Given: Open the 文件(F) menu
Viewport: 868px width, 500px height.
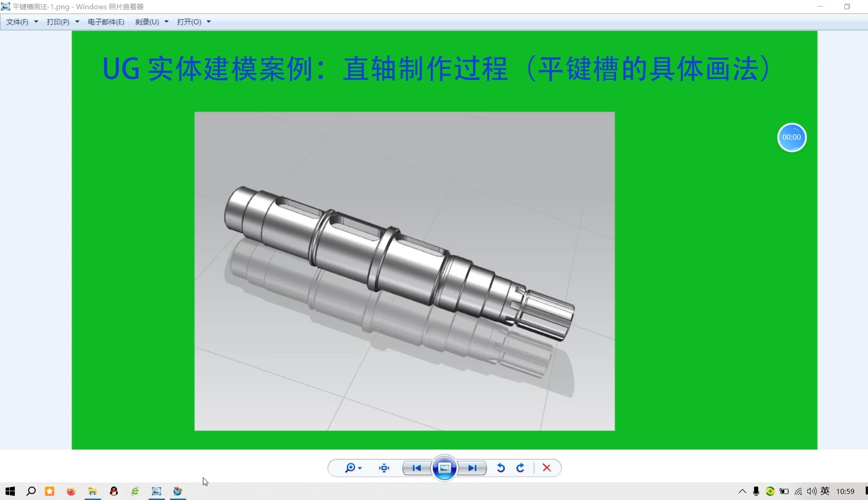Looking at the screenshot, I should 17,22.
